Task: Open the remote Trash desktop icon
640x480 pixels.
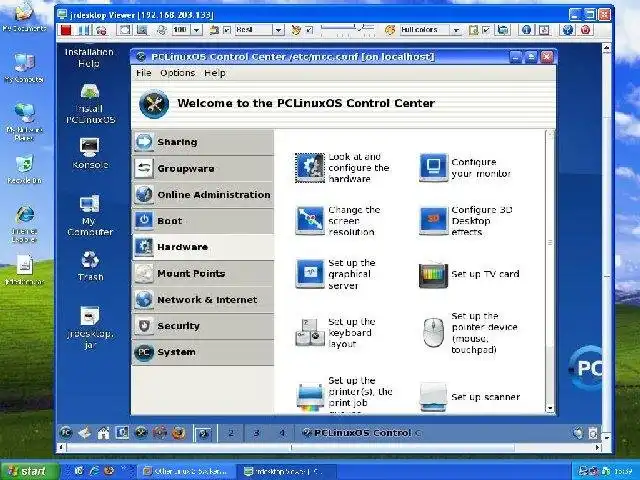Action: 90,266
